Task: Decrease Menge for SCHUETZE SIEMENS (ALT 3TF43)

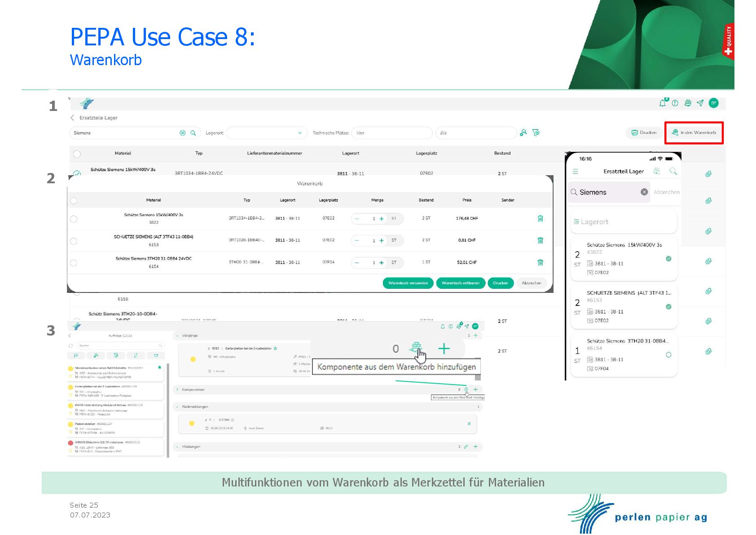Action: pyautogui.click(x=357, y=240)
